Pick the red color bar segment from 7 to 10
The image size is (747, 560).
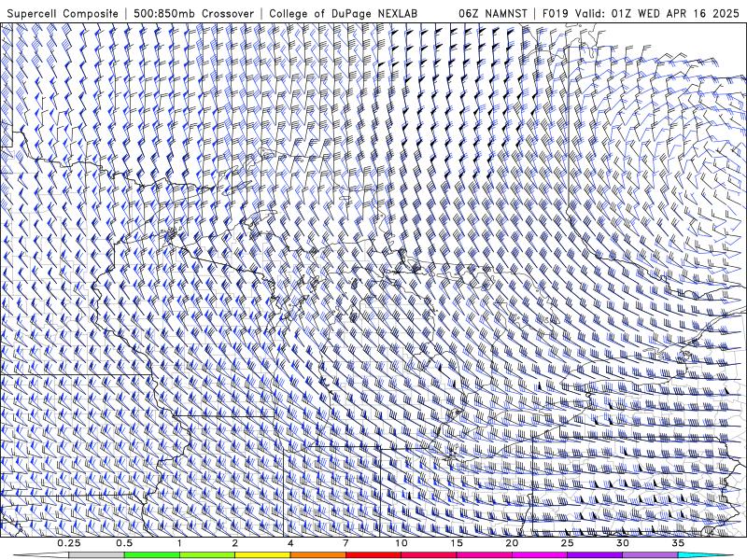(x=373, y=555)
